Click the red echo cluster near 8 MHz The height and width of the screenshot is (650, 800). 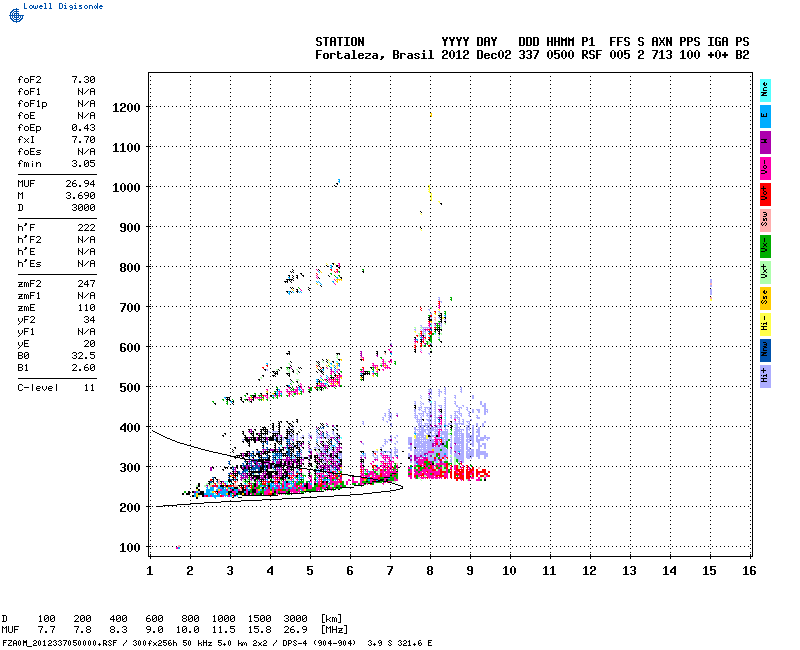[x=448, y=472]
